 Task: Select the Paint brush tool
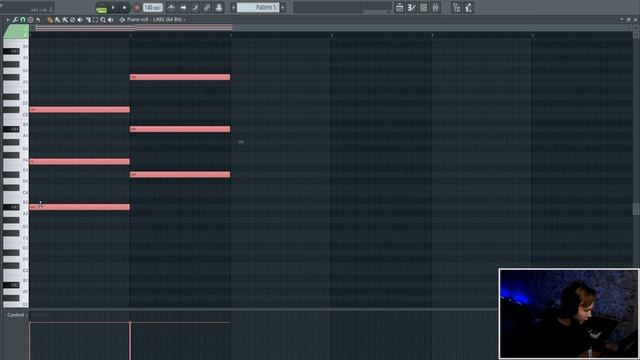pyautogui.click(x=58, y=20)
